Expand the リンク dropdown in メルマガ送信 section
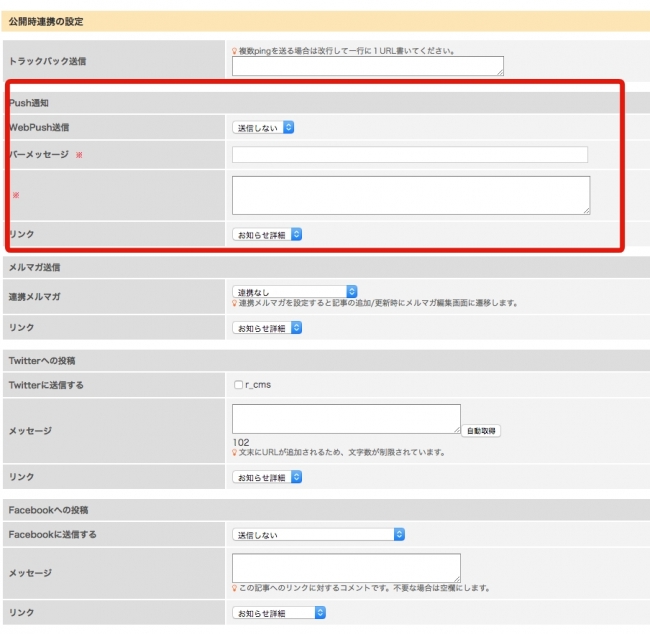The image size is (650, 634). pyautogui.click(x=267, y=328)
